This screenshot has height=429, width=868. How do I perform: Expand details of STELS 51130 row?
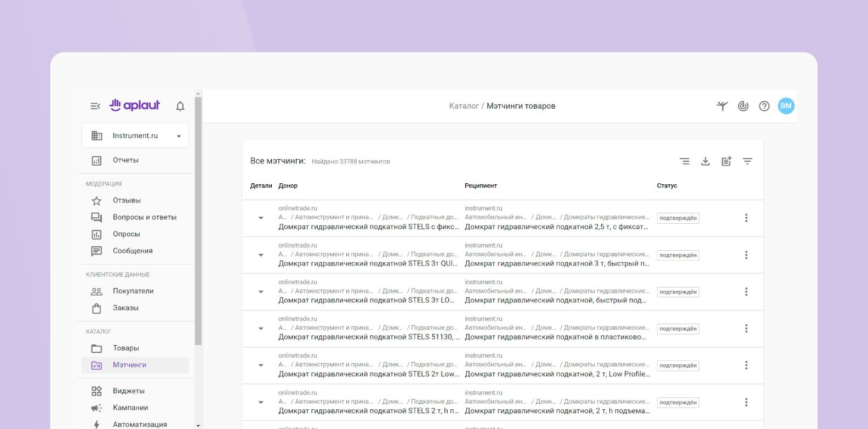click(261, 329)
